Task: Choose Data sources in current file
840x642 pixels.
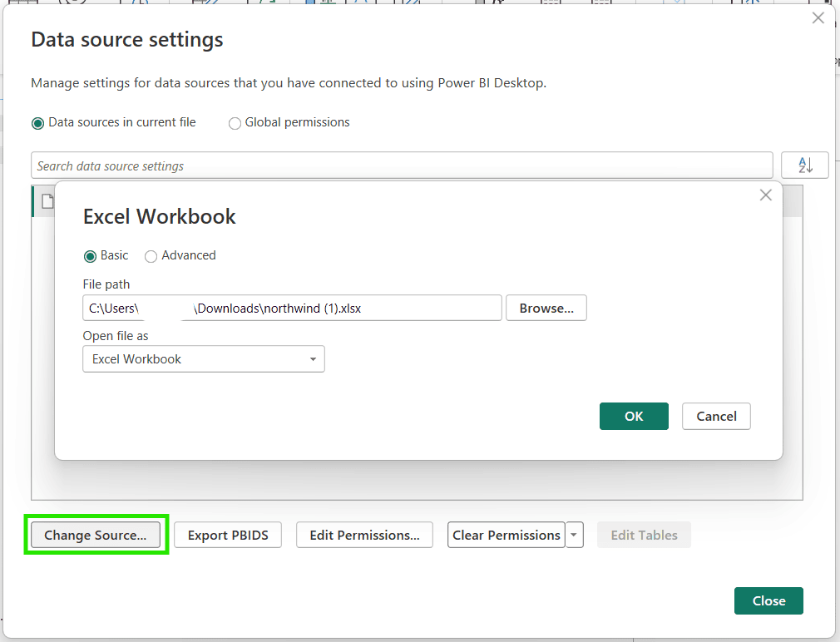Action: pyautogui.click(x=37, y=122)
